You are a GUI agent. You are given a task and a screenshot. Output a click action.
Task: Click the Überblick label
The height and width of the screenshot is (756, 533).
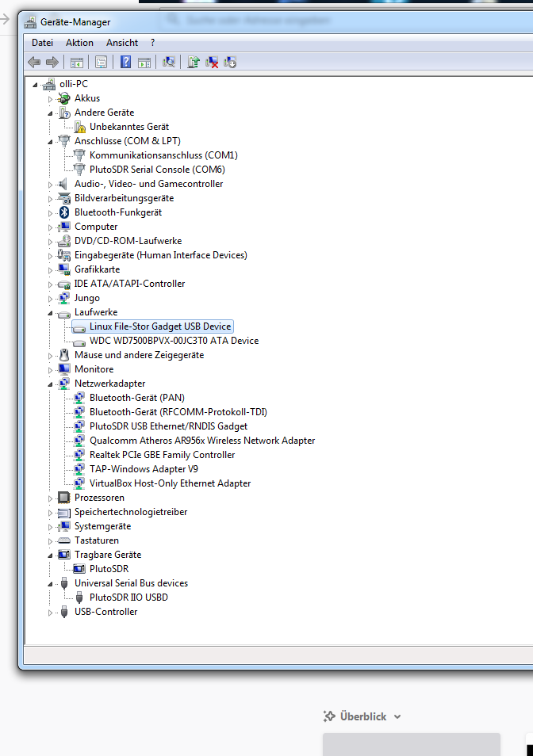point(363,716)
